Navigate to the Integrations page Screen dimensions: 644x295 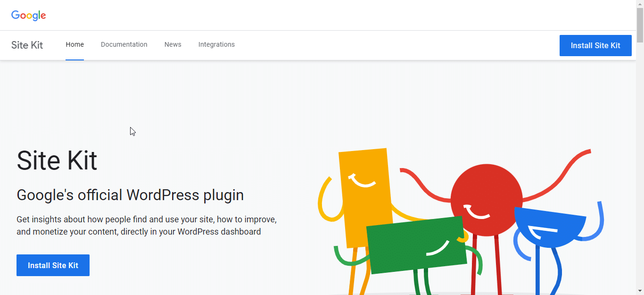[x=216, y=44]
